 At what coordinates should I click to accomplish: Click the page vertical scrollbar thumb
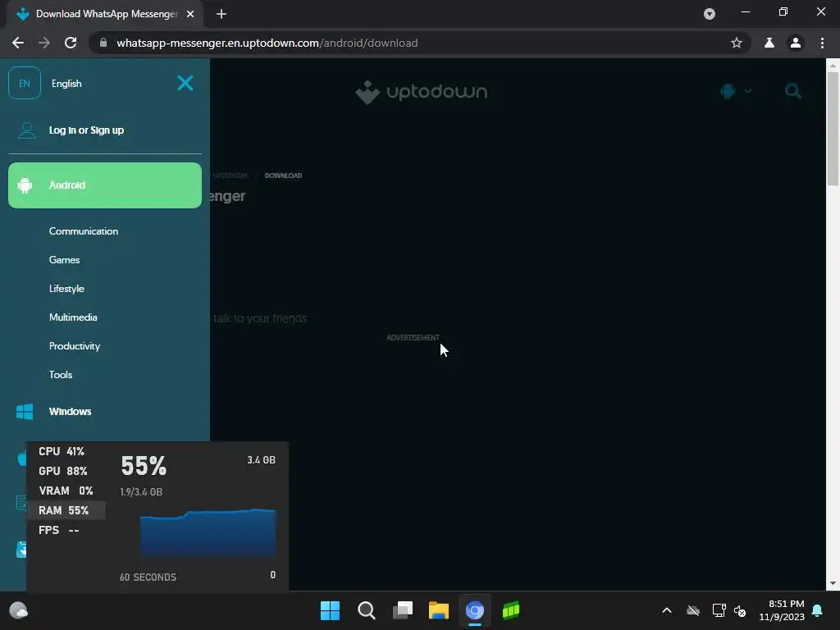833,129
